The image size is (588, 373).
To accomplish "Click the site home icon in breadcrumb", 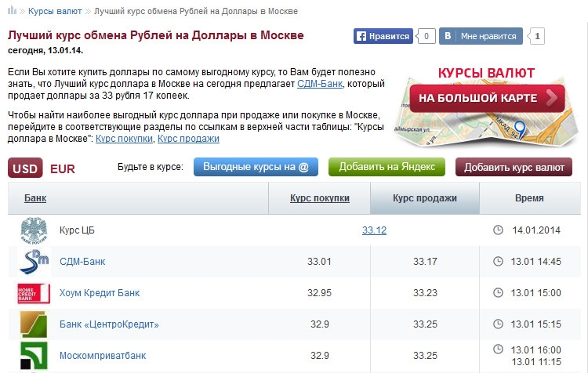I will click(12, 10).
